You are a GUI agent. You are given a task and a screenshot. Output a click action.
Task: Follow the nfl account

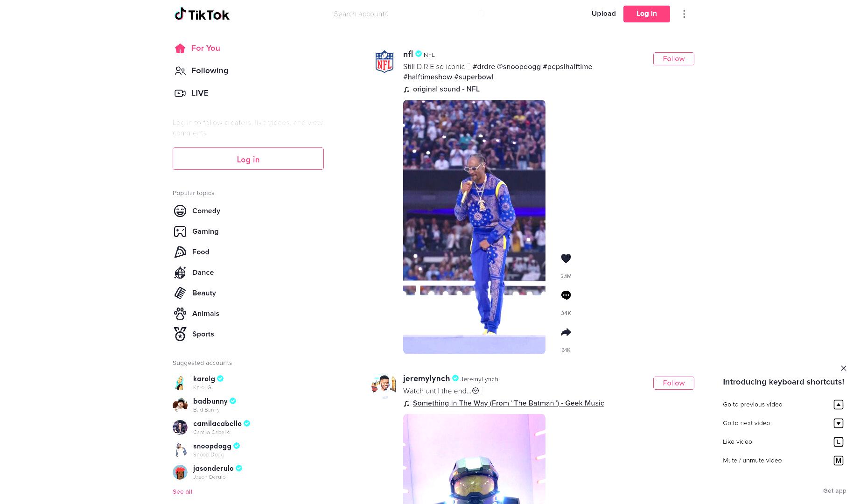coord(673,59)
